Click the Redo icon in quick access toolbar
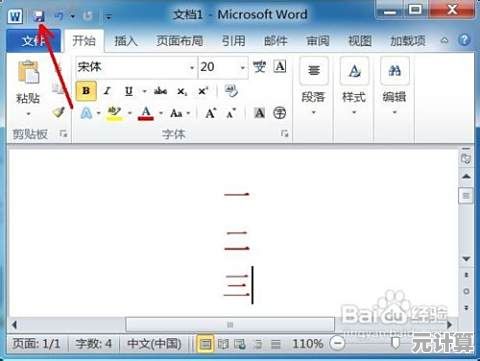Image resolution: width=480 pixels, height=361 pixels. tap(87, 16)
